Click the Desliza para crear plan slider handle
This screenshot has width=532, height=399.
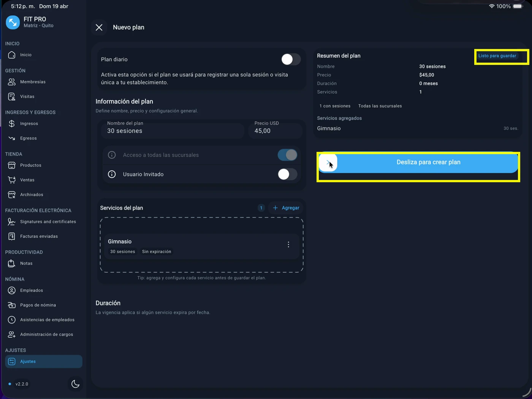[x=328, y=162]
